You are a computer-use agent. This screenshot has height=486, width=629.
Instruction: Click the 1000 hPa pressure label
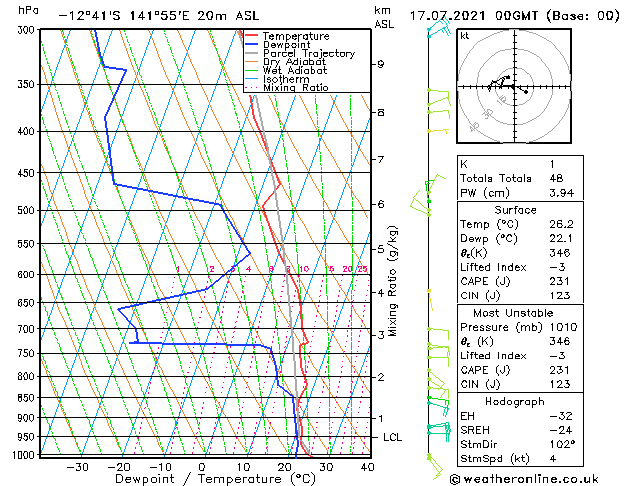click(23, 455)
